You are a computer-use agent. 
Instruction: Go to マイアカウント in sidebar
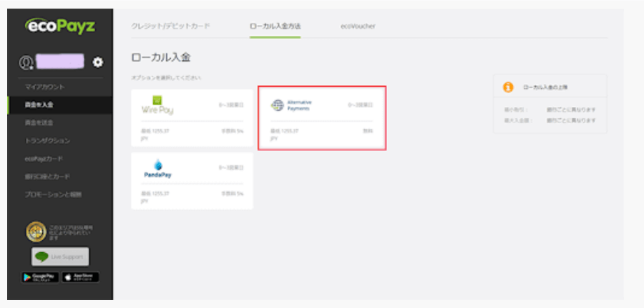(x=44, y=87)
